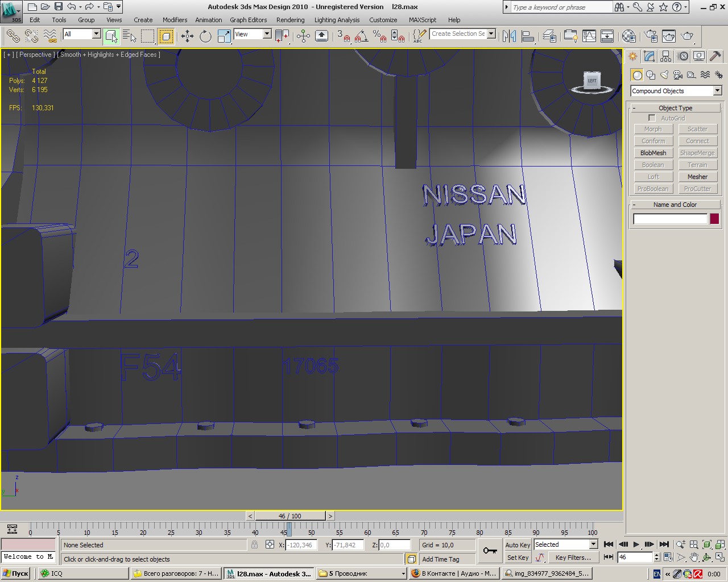Collapse the Name and Color rollout
This screenshot has height=582, width=728.
tap(675, 205)
